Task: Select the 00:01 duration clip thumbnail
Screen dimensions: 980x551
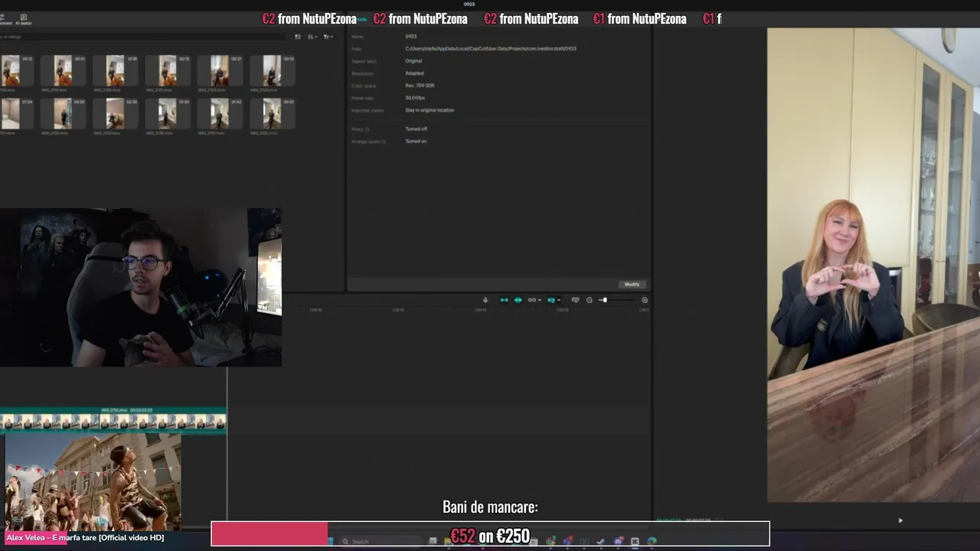Action: tap(63, 70)
